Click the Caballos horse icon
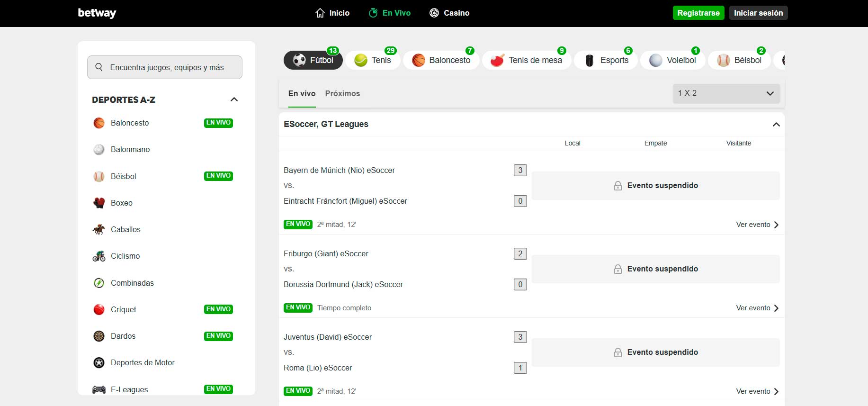The image size is (868, 406). pos(99,230)
